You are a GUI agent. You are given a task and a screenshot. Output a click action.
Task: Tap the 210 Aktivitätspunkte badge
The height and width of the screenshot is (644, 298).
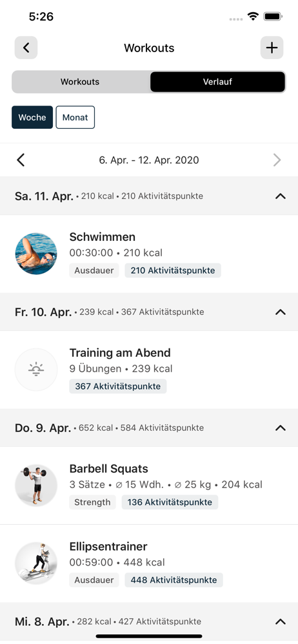173,270
